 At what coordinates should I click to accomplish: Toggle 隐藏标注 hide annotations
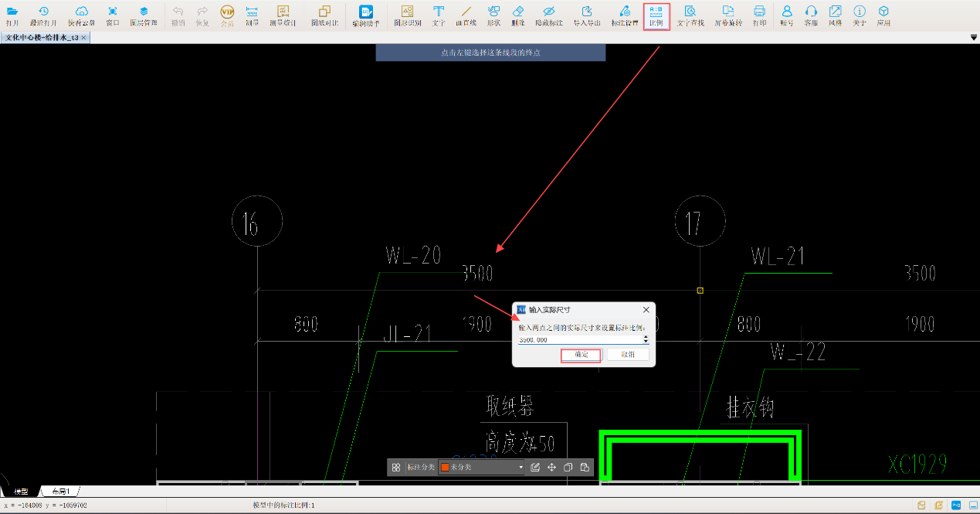[549, 15]
